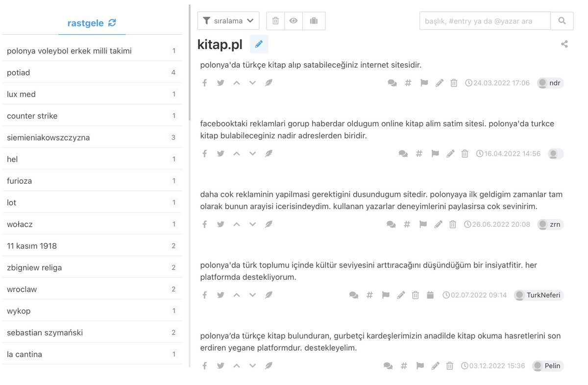This screenshot has width=588, height=385.
Task: Downvote the entry by zrn
Action: pyautogui.click(x=252, y=224)
